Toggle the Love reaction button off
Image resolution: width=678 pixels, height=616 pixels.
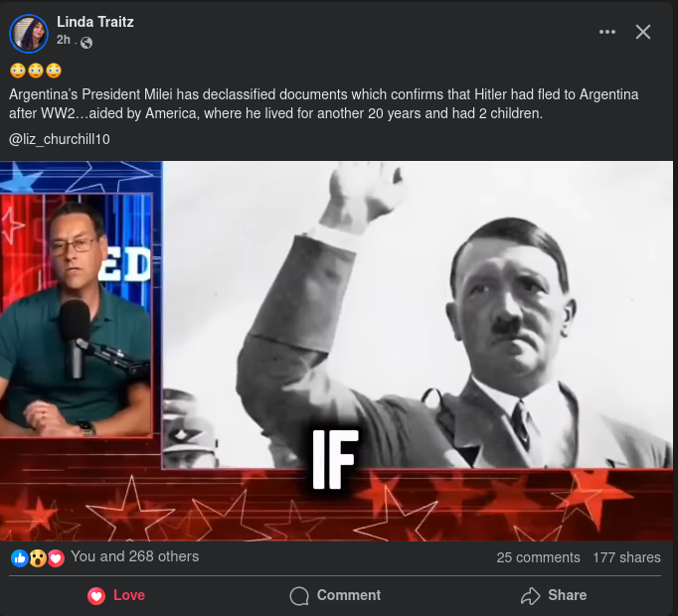click(115, 595)
